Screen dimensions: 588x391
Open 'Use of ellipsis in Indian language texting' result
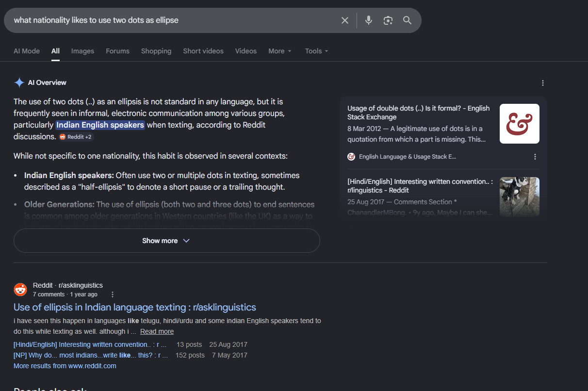[135, 307]
